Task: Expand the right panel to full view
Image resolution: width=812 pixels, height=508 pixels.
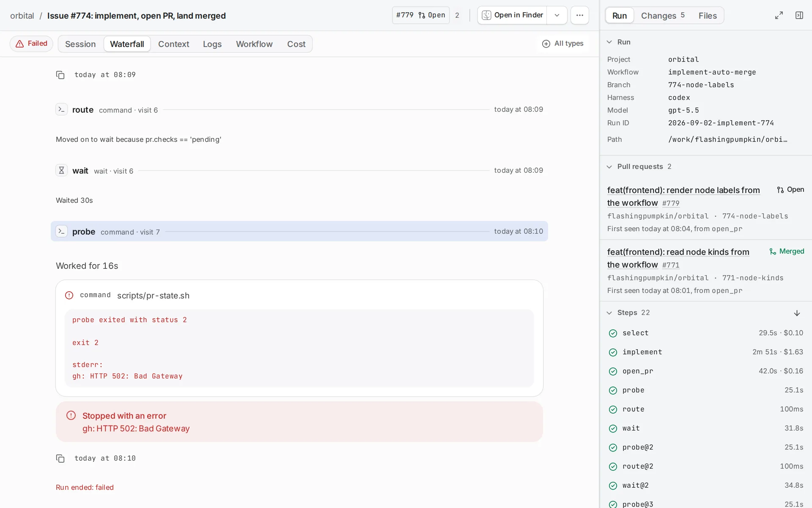Action: 779,15
